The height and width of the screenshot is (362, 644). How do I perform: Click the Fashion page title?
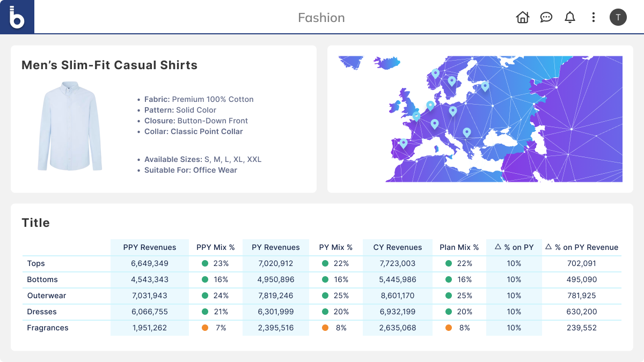pyautogui.click(x=321, y=18)
